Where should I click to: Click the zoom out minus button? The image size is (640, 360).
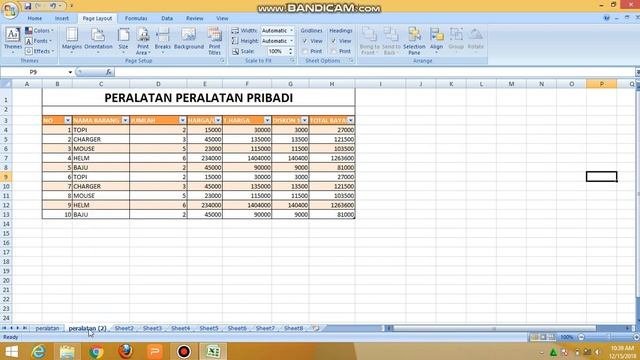(581, 337)
